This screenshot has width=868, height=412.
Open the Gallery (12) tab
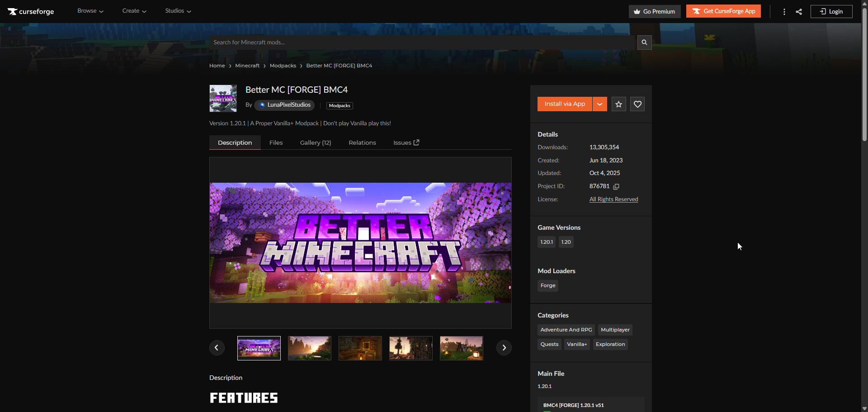click(x=315, y=143)
